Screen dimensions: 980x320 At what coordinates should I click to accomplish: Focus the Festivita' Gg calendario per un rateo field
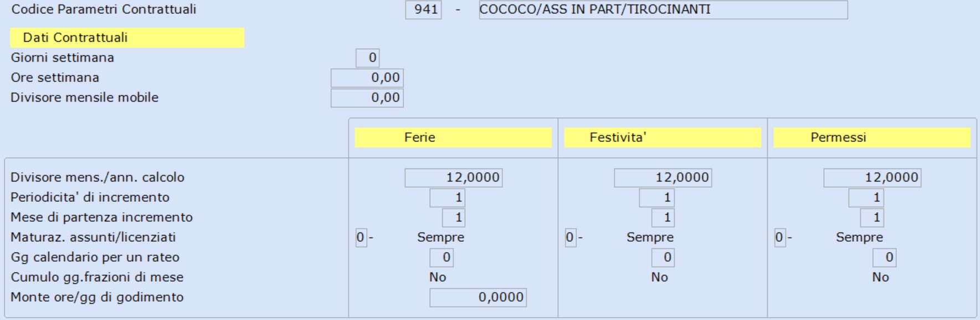[x=663, y=257]
